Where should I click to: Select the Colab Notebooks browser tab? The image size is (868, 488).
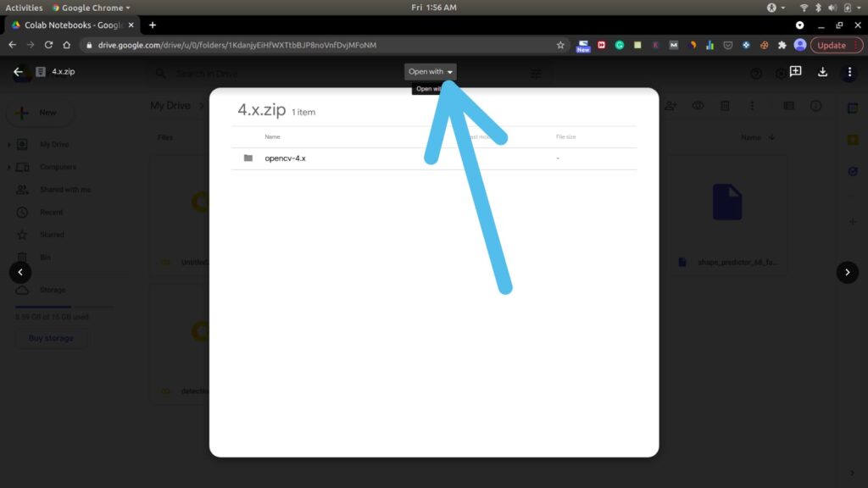tap(73, 25)
